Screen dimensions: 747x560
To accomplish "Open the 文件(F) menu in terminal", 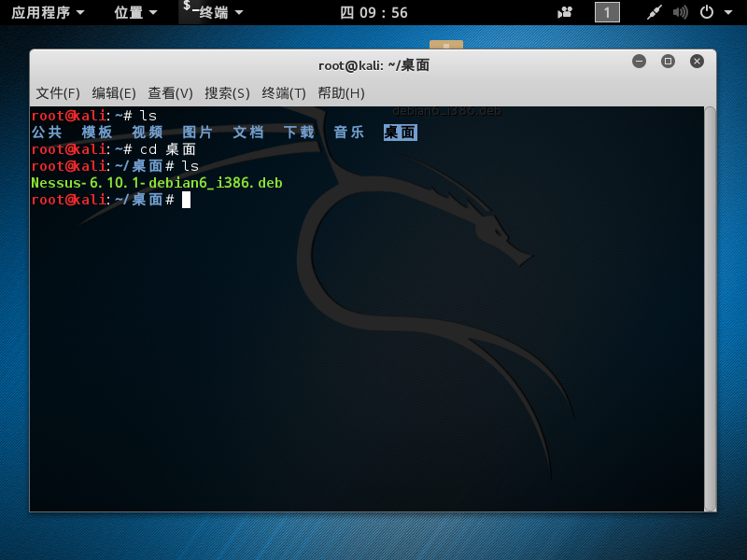I will [58, 93].
